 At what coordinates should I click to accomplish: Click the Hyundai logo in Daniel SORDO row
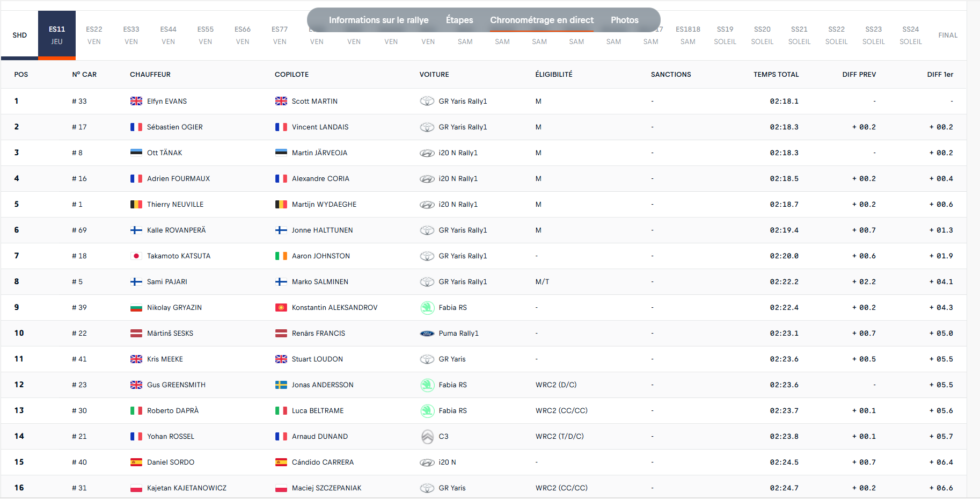(x=427, y=462)
